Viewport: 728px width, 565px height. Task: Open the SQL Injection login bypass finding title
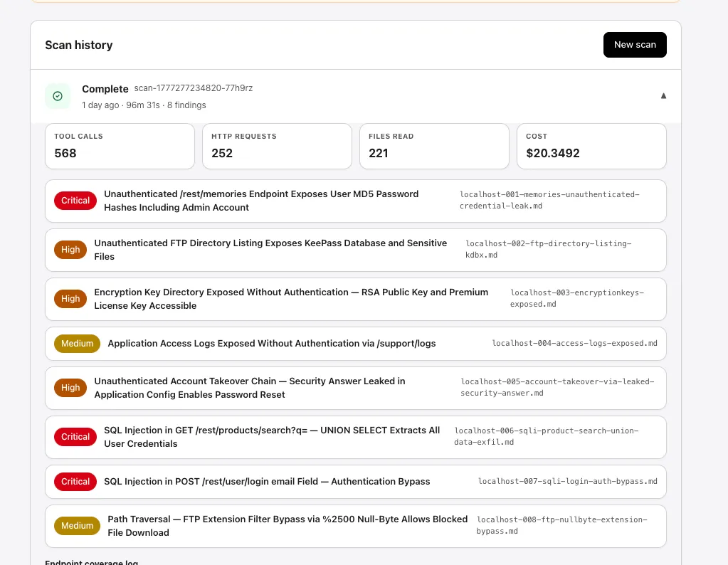click(267, 481)
